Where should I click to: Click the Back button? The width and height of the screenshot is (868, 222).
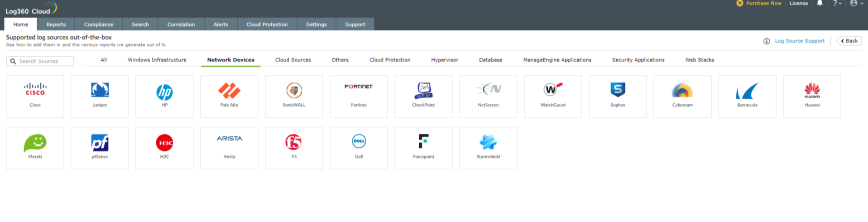pyautogui.click(x=849, y=41)
